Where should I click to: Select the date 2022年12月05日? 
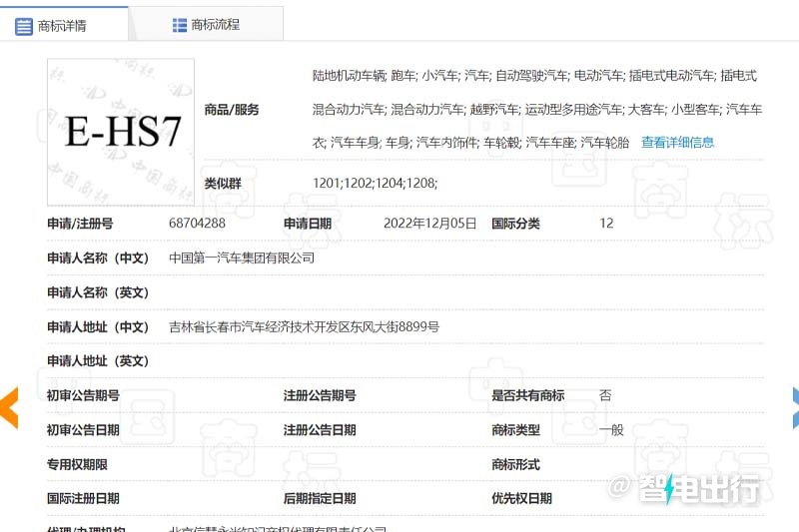point(429,224)
